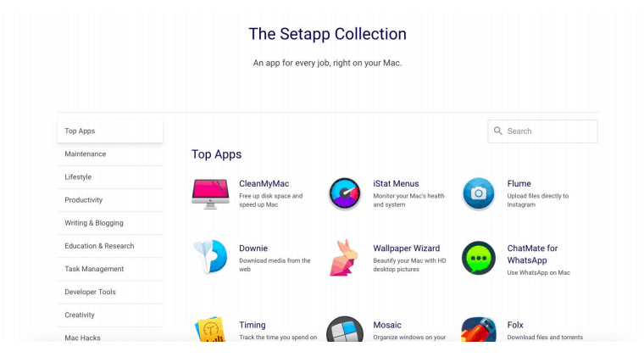
Task: Click the Wallpaper Wizard rabbit icon
Action: [344, 258]
